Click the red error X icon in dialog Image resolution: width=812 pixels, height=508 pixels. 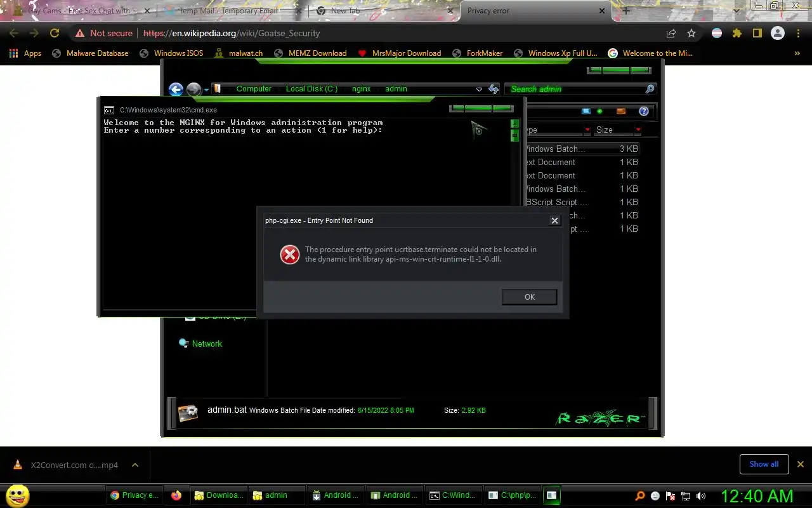tap(290, 255)
